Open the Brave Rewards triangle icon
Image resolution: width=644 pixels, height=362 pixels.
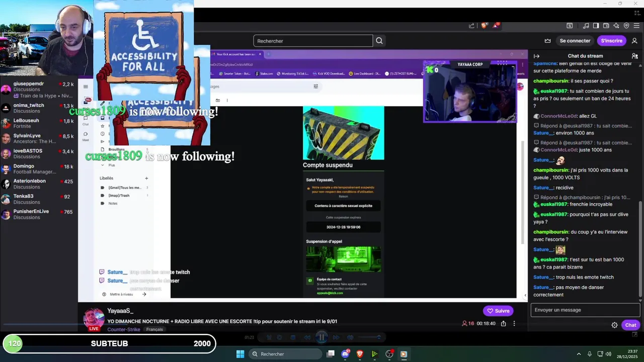[496, 26]
